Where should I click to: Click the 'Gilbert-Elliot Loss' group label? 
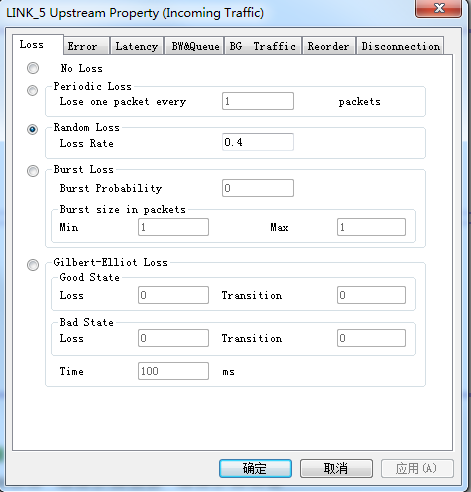tap(111, 262)
